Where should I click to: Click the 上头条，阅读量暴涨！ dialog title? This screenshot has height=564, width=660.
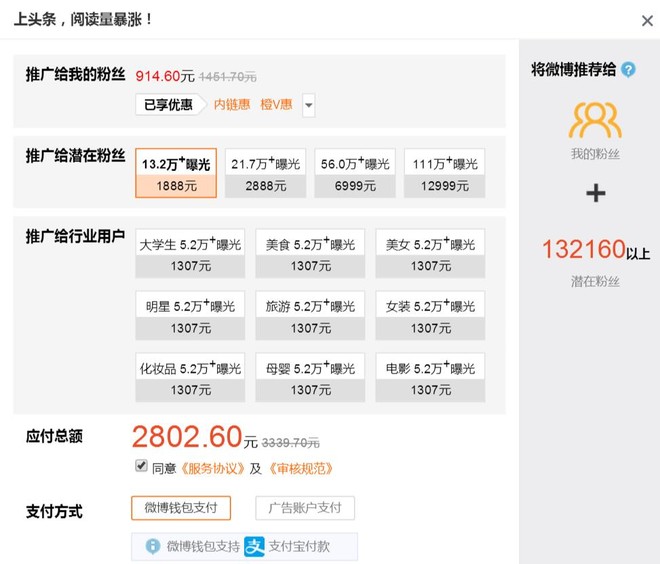(83, 19)
